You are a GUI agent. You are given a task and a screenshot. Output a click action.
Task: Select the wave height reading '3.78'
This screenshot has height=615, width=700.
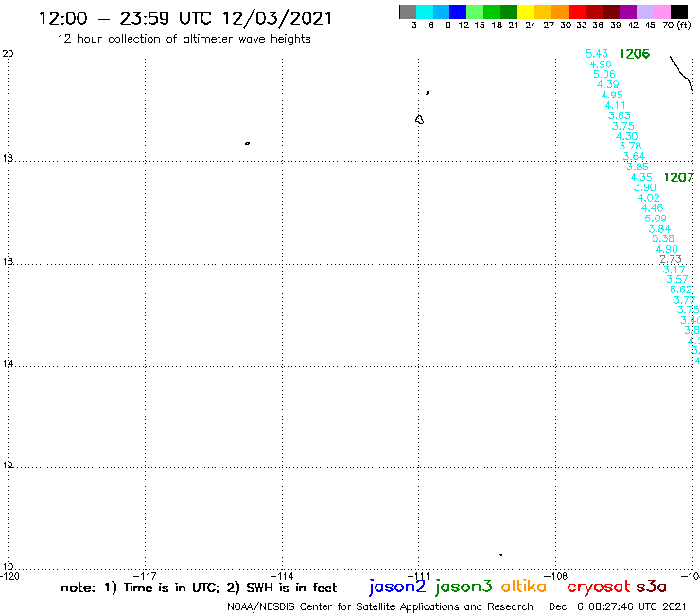[x=630, y=146]
